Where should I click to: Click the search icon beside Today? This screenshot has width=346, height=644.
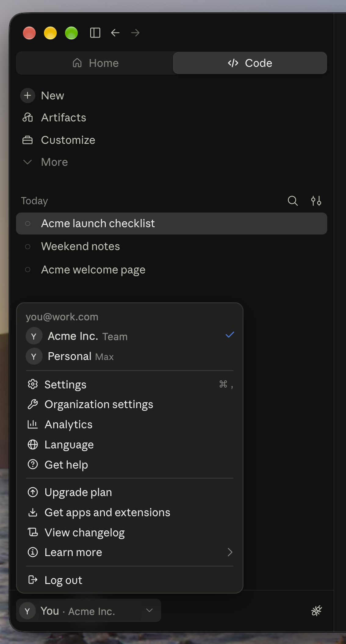pyautogui.click(x=293, y=201)
